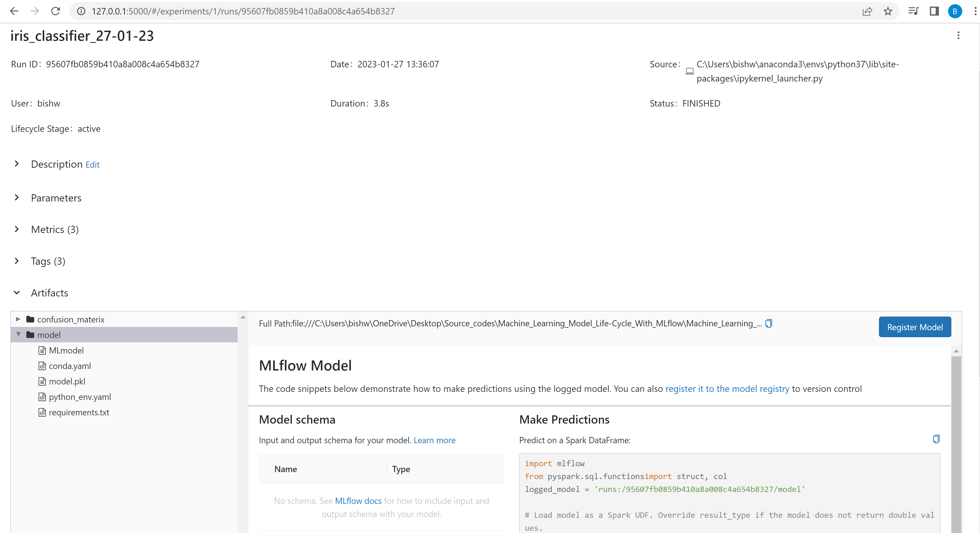Image resolution: width=980 pixels, height=533 pixels.
Task: Open the requirements.txt artifact
Action: click(79, 412)
